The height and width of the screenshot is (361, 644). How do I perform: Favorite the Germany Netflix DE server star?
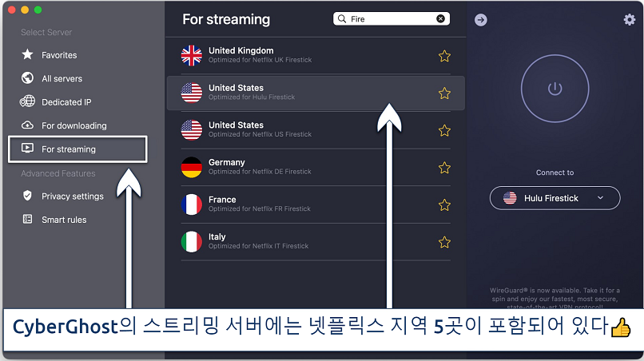[444, 168]
